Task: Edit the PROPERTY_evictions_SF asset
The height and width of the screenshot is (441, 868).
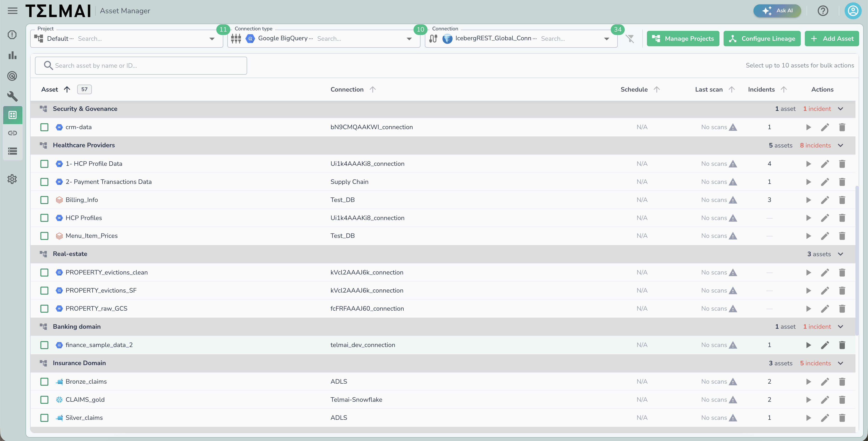Action: tap(825, 291)
